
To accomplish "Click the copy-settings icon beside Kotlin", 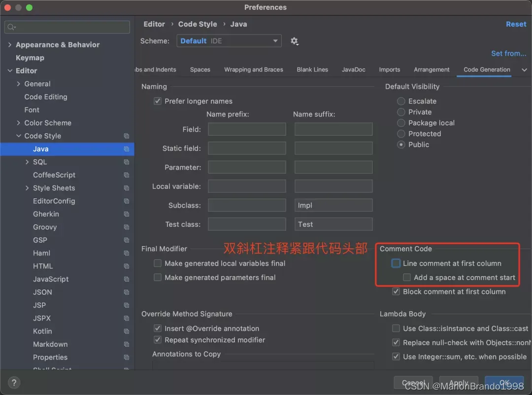I will tap(127, 331).
